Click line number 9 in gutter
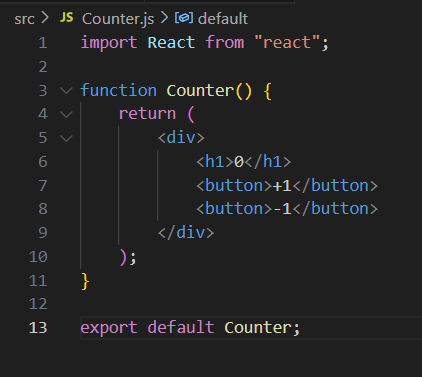 click(43, 233)
